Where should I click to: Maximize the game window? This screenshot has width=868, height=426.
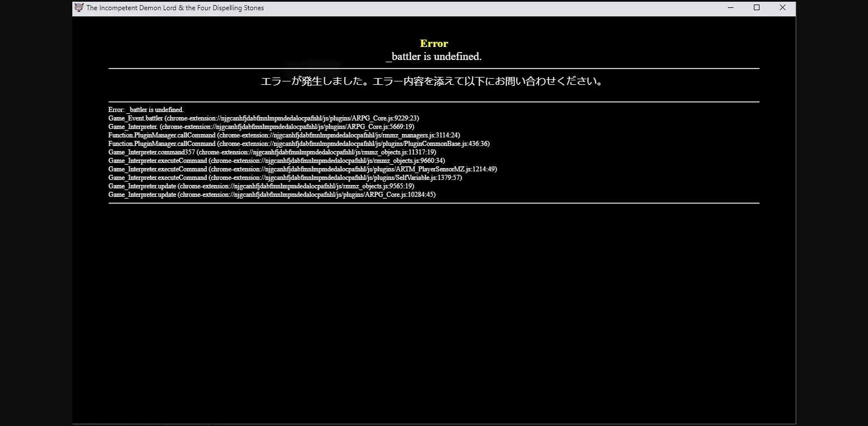[x=757, y=8]
